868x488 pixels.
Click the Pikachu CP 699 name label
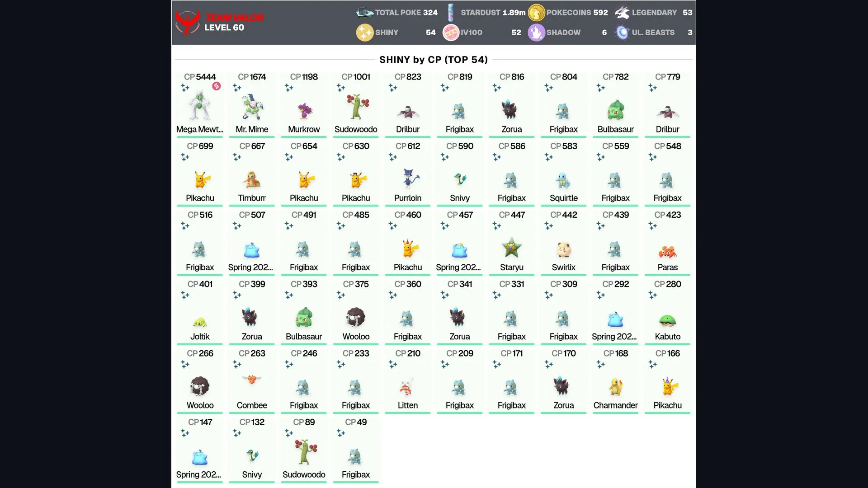click(x=200, y=198)
